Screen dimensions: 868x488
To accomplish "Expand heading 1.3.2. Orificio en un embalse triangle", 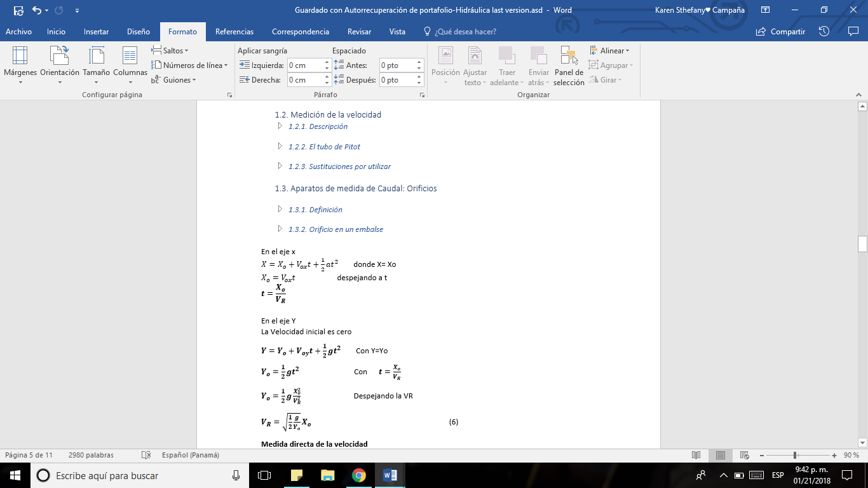I will coord(280,229).
